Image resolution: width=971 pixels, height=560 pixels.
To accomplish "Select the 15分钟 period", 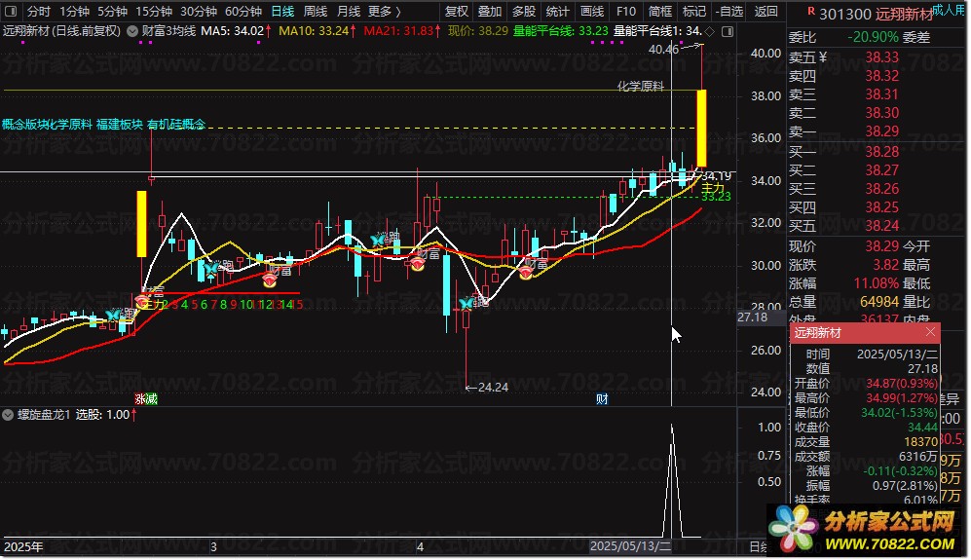I will 154,11.
